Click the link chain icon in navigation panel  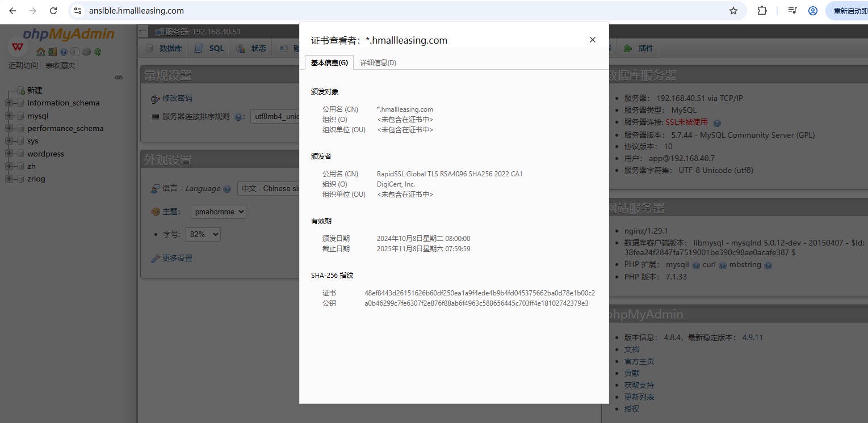pyautogui.click(x=119, y=77)
